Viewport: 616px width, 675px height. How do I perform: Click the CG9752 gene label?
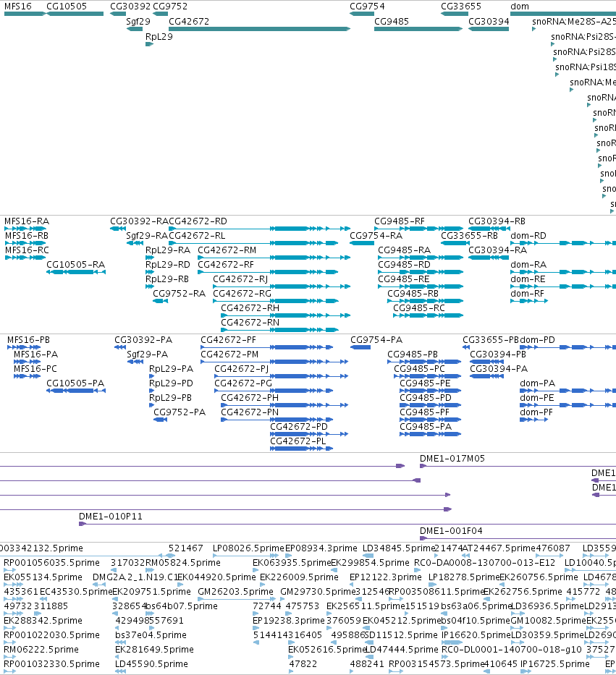tap(170, 7)
